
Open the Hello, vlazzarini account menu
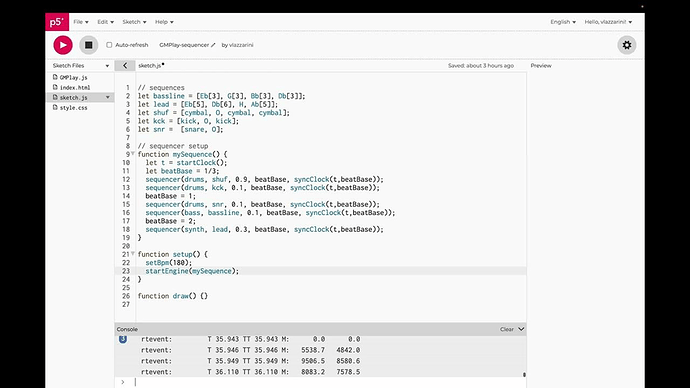tap(608, 22)
